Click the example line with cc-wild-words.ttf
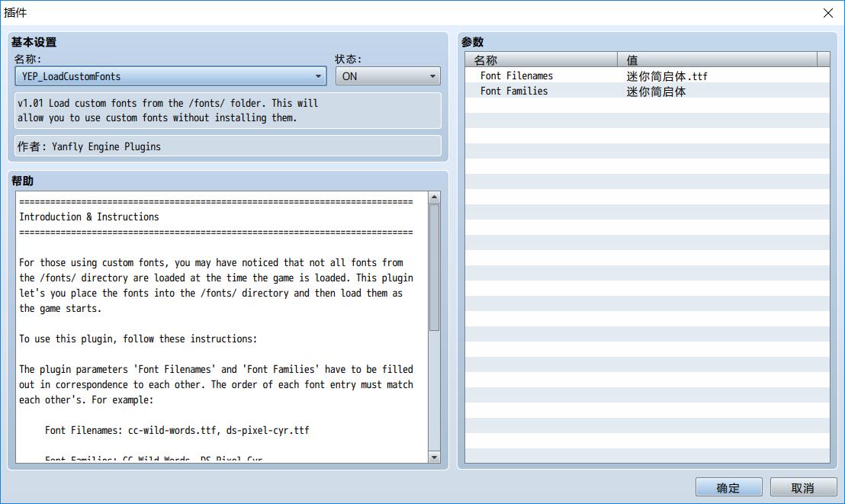The image size is (845, 504). coord(177,430)
